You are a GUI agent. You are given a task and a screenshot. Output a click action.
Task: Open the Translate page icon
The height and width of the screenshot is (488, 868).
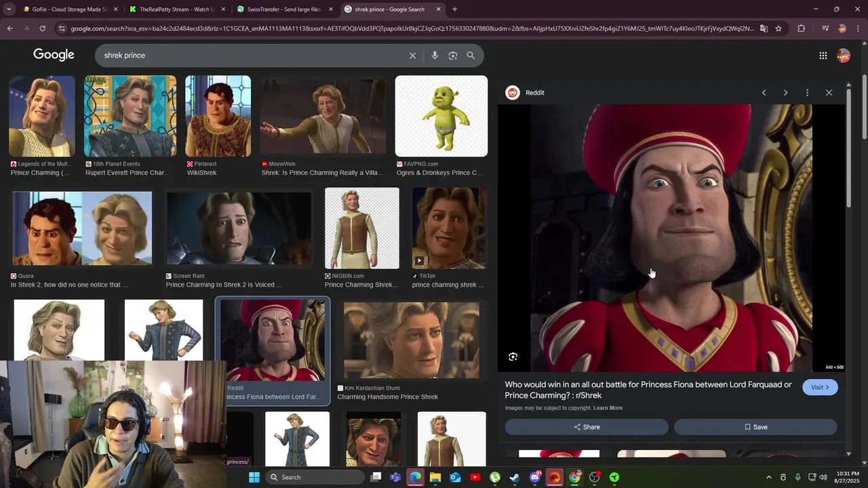764,28
